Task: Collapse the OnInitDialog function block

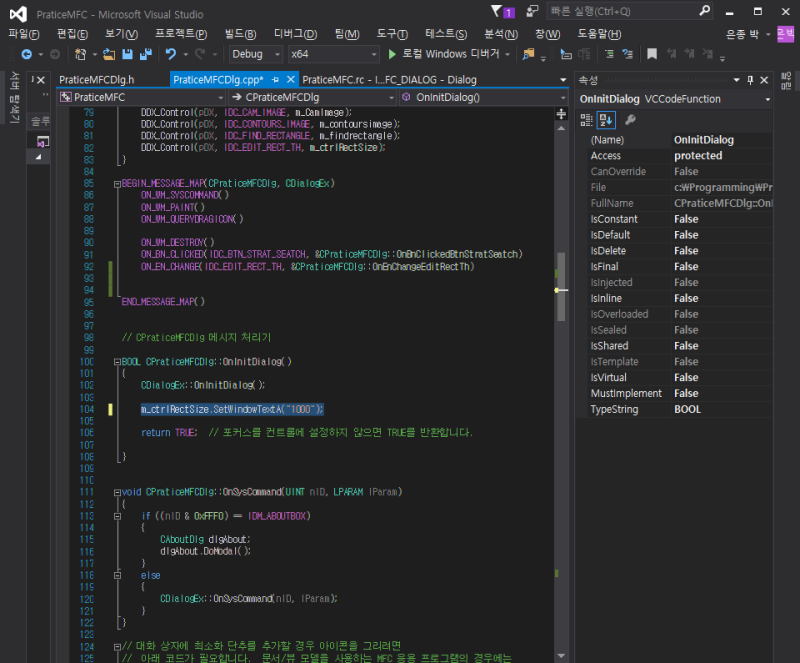Action: coord(117,362)
